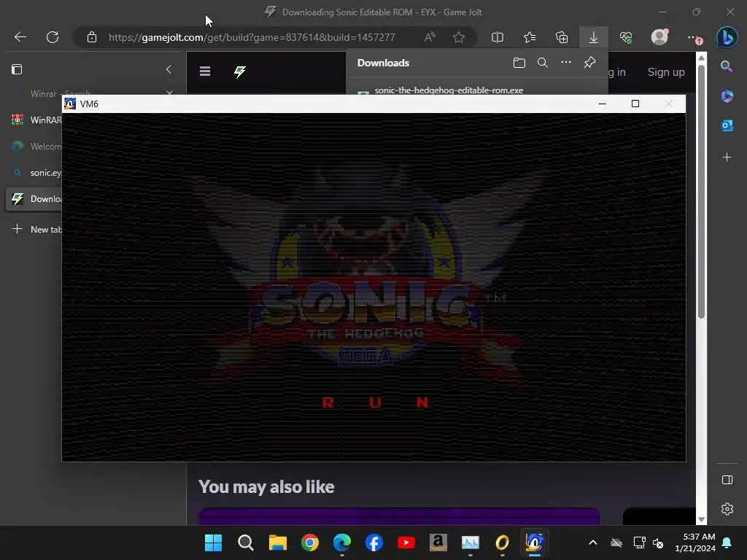Launch Google Chrome from taskbar
The height and width of the screenshot is (560, 747).
309,542
